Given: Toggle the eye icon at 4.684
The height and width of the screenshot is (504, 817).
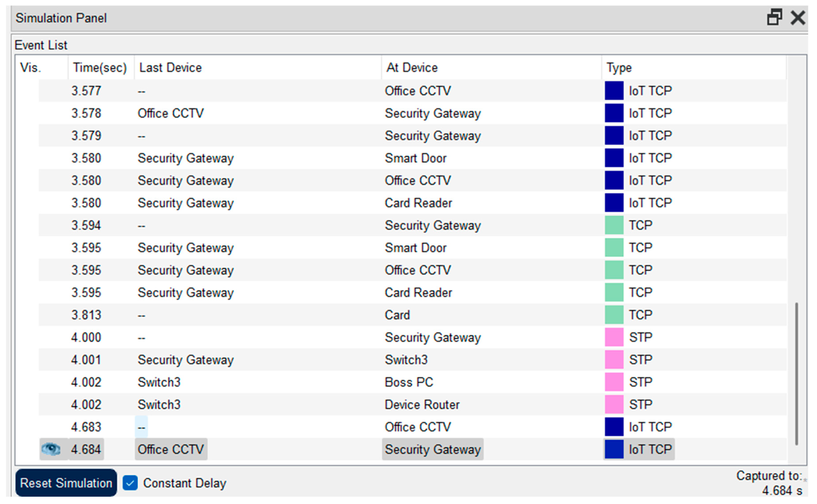Looking at the screenshot, I should coord(51,449).
